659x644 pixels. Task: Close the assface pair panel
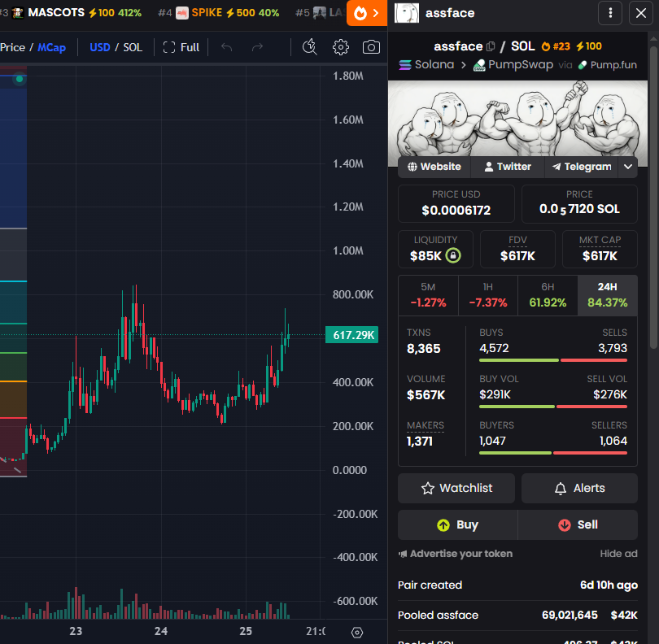click(640, 13)
